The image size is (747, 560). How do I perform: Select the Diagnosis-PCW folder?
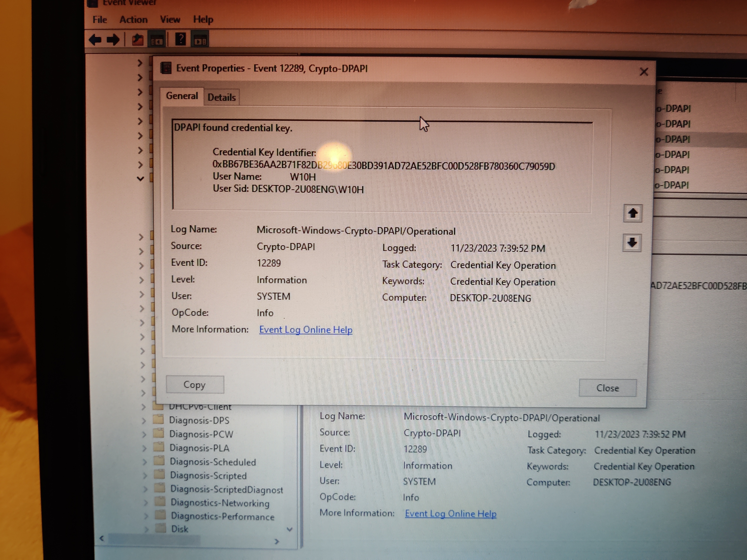click(x=201, y=434)
